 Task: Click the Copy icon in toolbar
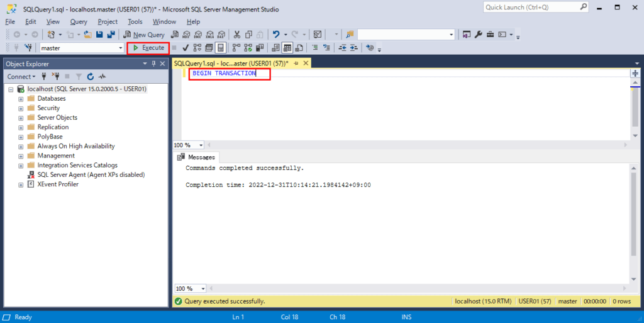(248, 35)
